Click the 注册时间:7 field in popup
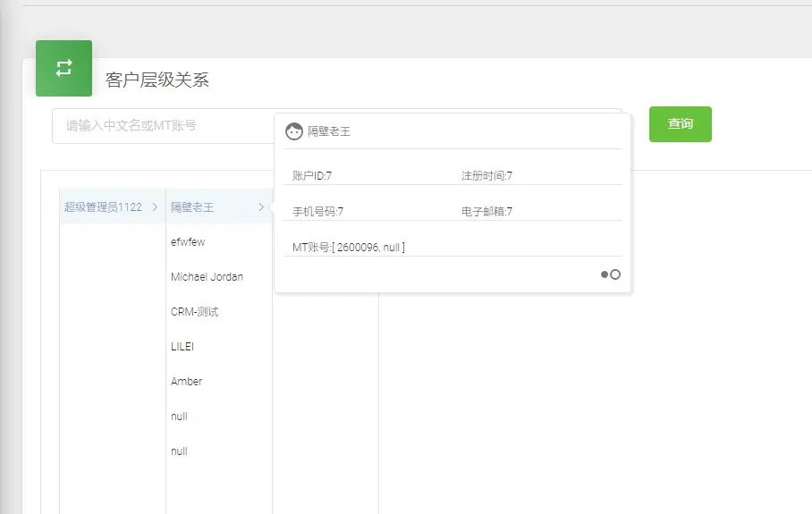Screen dimensions: 812x514 [486, 176]
